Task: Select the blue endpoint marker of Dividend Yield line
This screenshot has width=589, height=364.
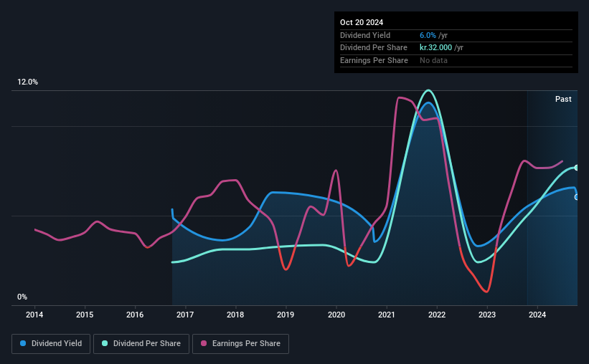Action: pos(577,197)
